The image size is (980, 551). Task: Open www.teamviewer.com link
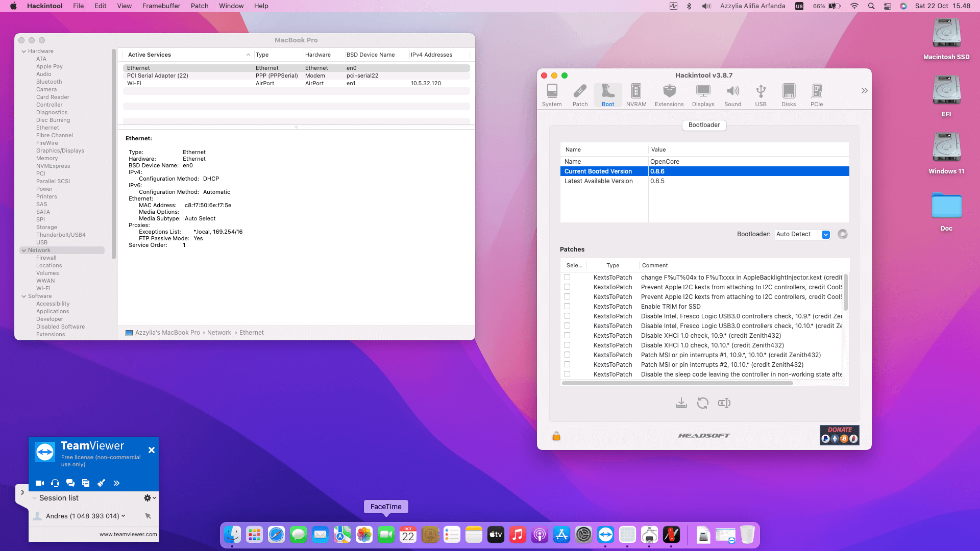[x=128, y=535]
